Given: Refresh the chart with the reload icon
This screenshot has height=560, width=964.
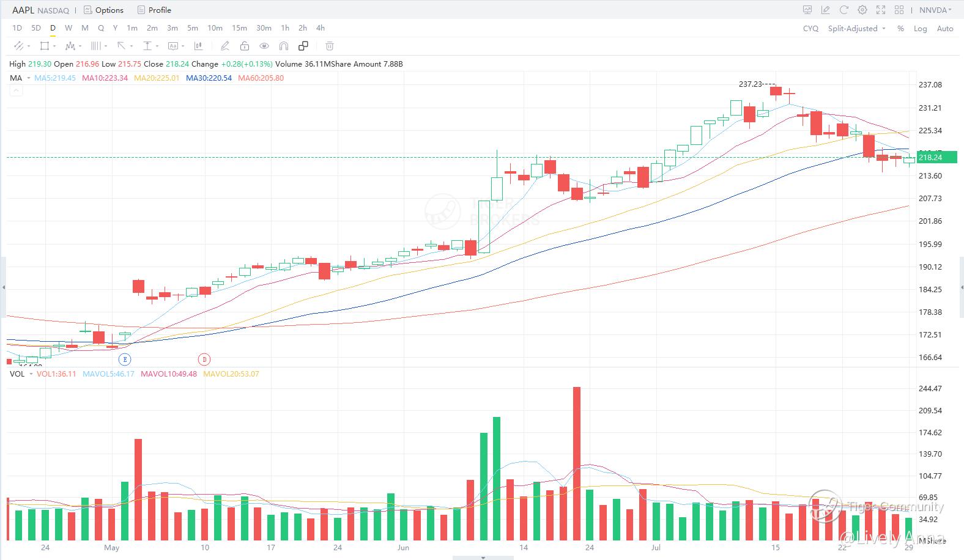Looking at the screenshot, I should point(844,10).
